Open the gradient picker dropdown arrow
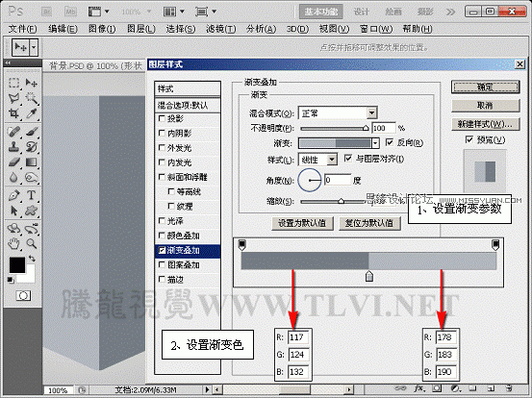 [375, 143]
